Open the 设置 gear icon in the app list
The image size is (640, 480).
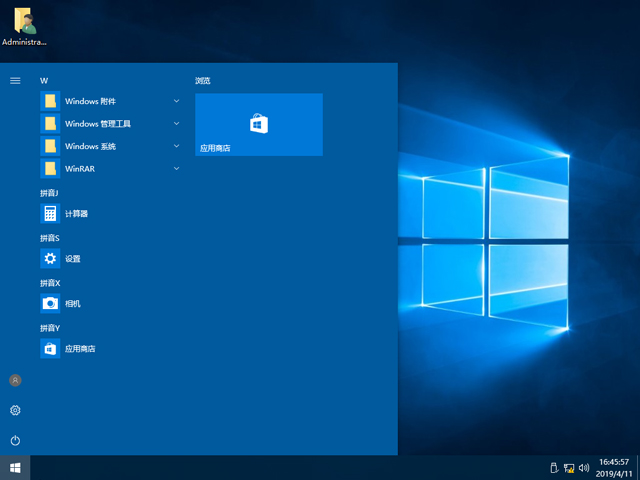coord(50,258)
